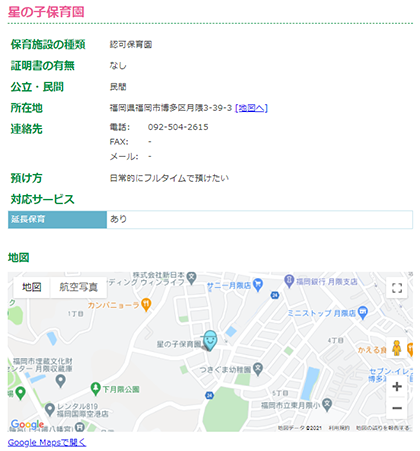Click the 福岡銀行 月隈支店 bank pin
The width and height of the screenshot is (420, 451).
(x=289, y=281)
